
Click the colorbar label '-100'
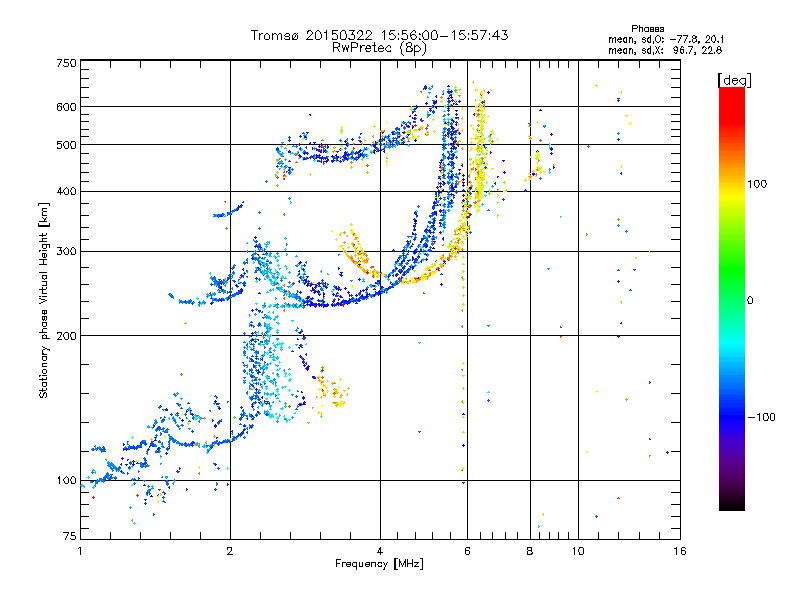(761, 417)
